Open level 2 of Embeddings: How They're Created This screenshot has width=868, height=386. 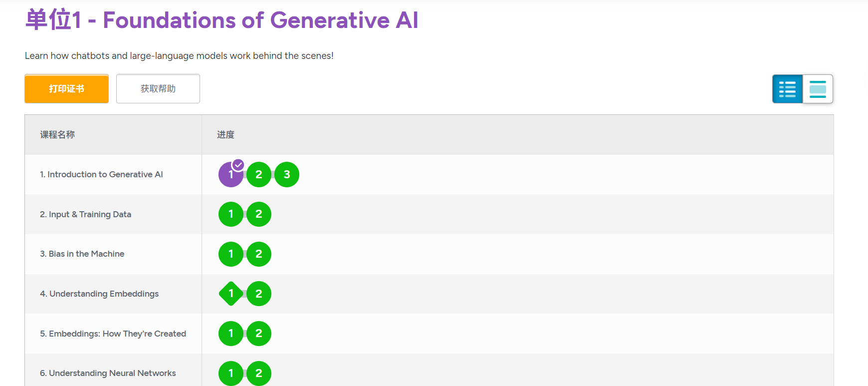click(x=259, y=334)
